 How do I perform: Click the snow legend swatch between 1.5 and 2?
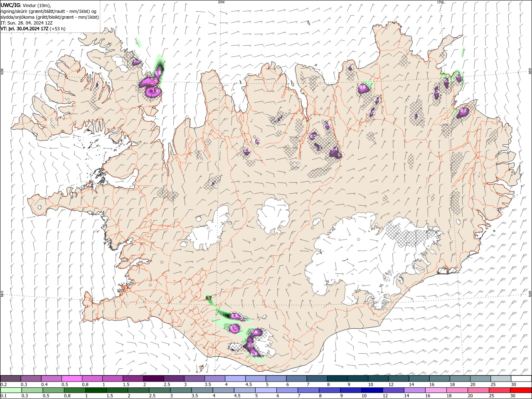pos(133,378)
